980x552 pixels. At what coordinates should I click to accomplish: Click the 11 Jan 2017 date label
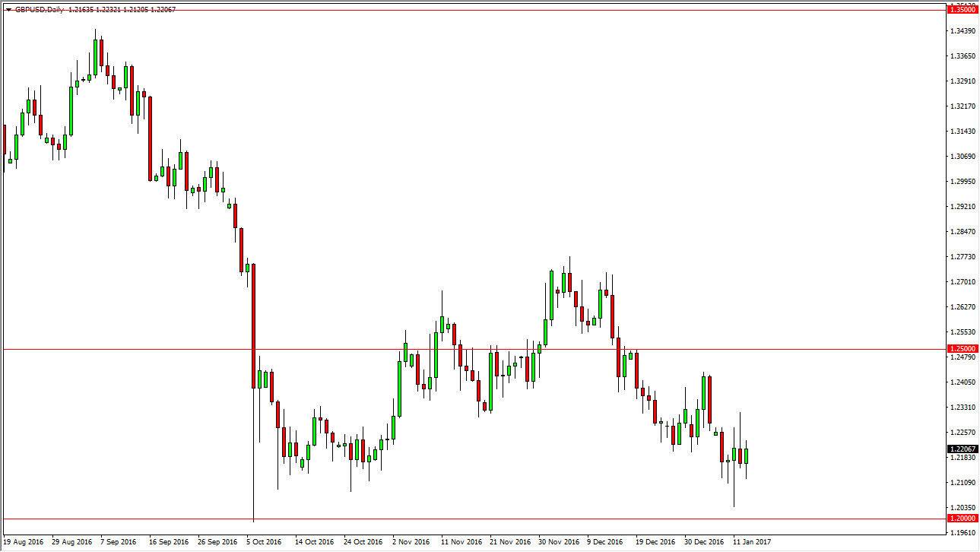(x=752, y=543)
